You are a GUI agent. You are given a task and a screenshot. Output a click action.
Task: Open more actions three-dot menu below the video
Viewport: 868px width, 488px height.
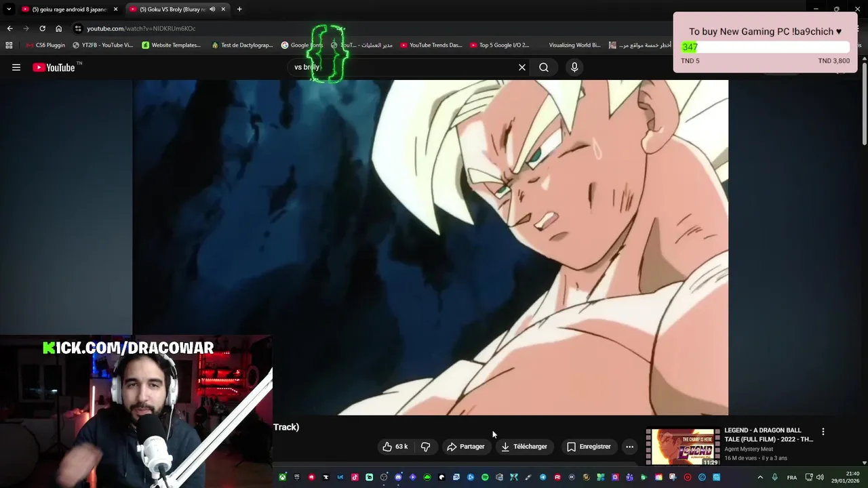click(x=629, y=447)
